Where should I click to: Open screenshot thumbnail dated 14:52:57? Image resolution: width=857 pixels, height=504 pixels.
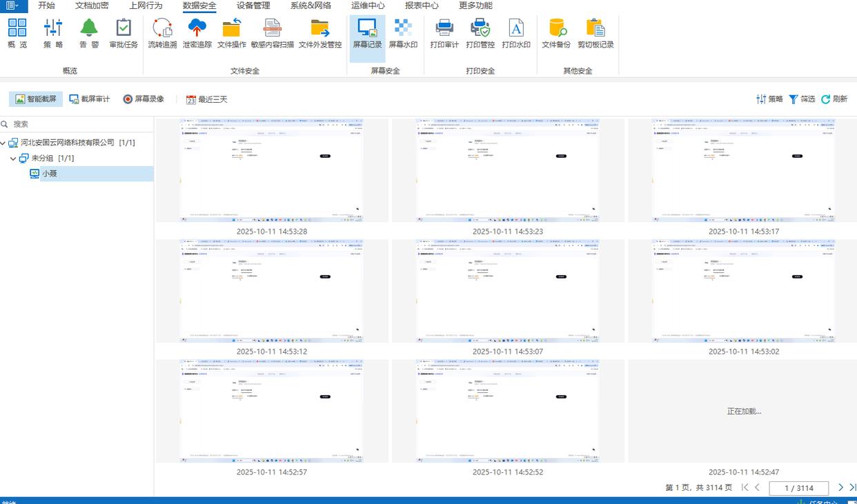(x=272, y=411)
